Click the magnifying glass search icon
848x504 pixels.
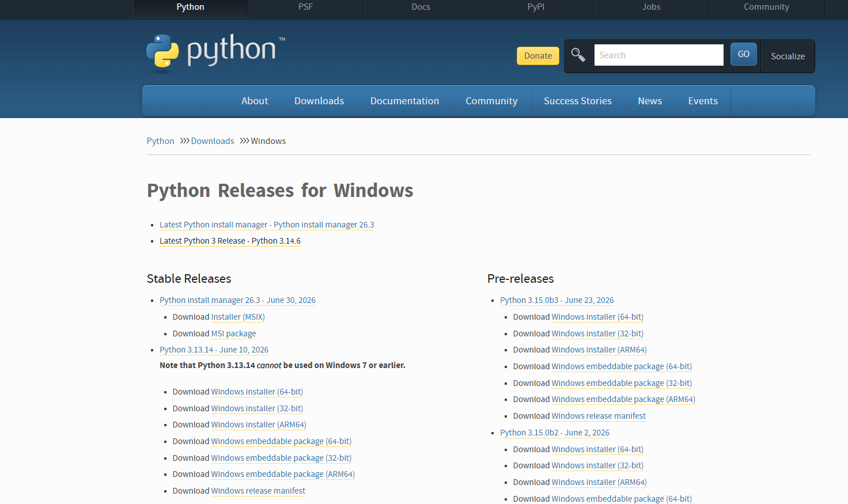578,55
